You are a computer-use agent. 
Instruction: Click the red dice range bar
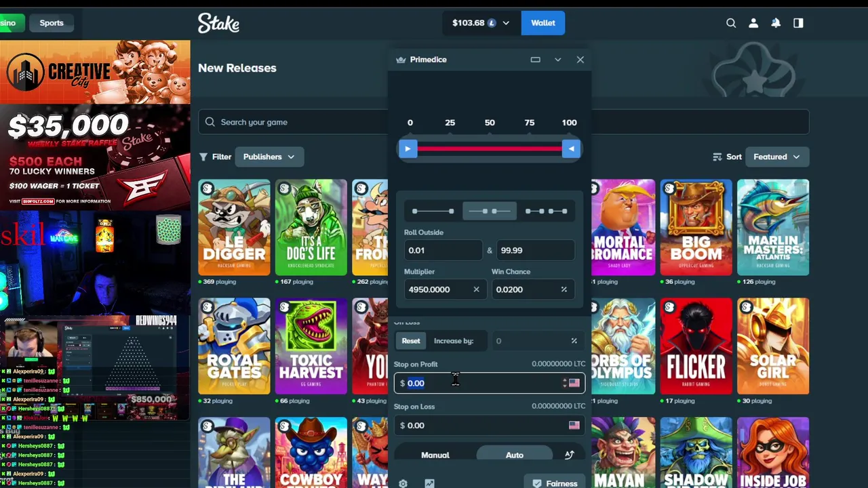pyautogui.click(x=490, y=149)
